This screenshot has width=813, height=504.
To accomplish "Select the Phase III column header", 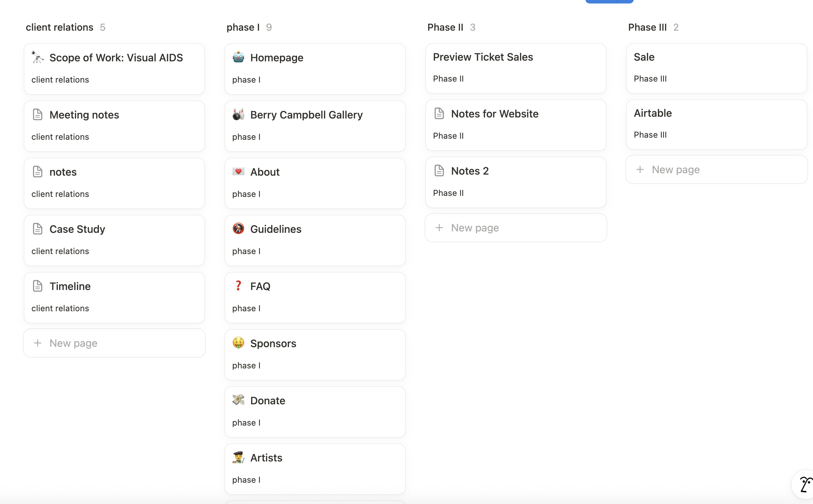I will 647,27.
